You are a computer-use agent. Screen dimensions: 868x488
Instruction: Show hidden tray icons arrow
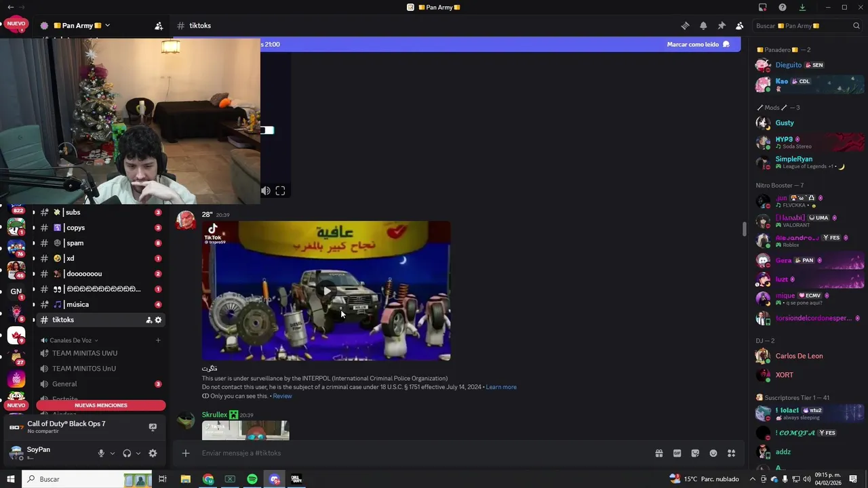(x=752, y=479)
